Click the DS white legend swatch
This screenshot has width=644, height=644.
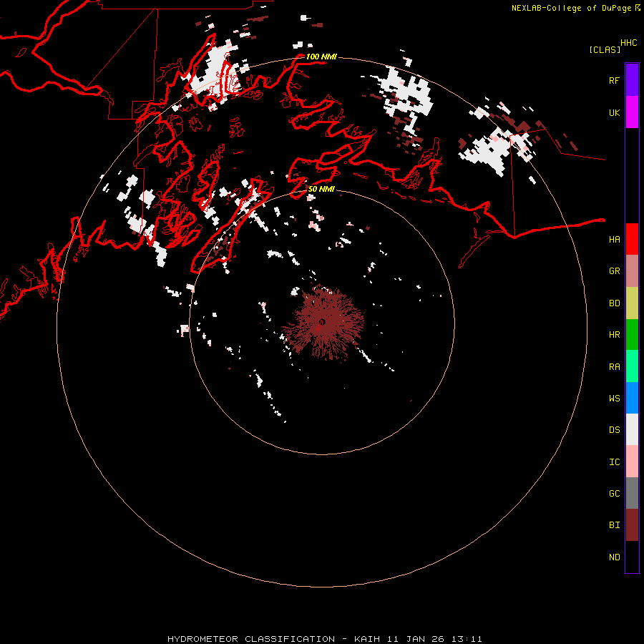[632, 429]
